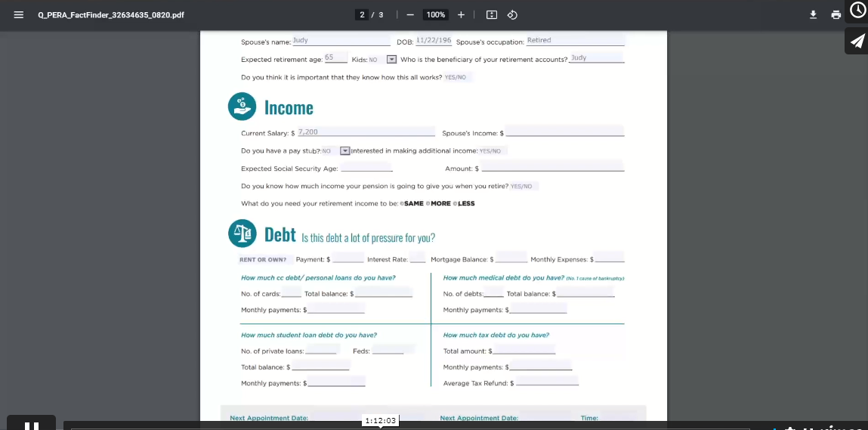
Task: Click the No. of cards field
Action: pyautogui.click(x=291, y=292)
